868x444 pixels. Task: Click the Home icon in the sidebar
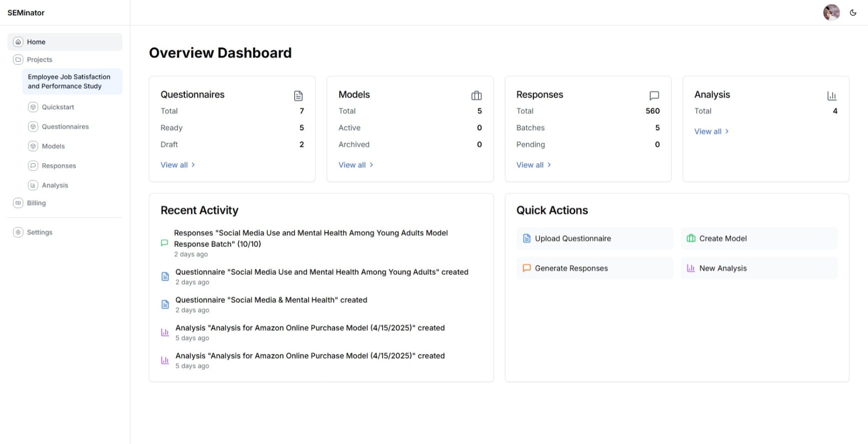click(18, 42)
